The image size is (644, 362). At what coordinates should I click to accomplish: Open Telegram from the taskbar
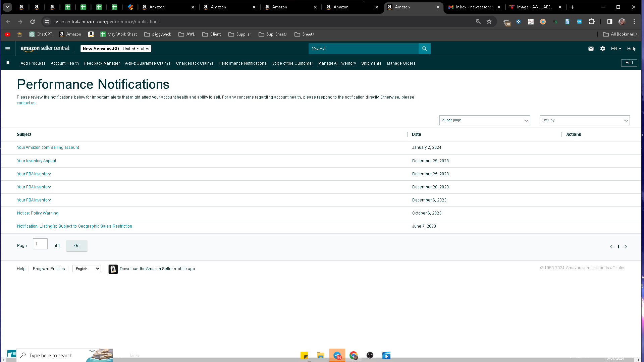point(337,355)
